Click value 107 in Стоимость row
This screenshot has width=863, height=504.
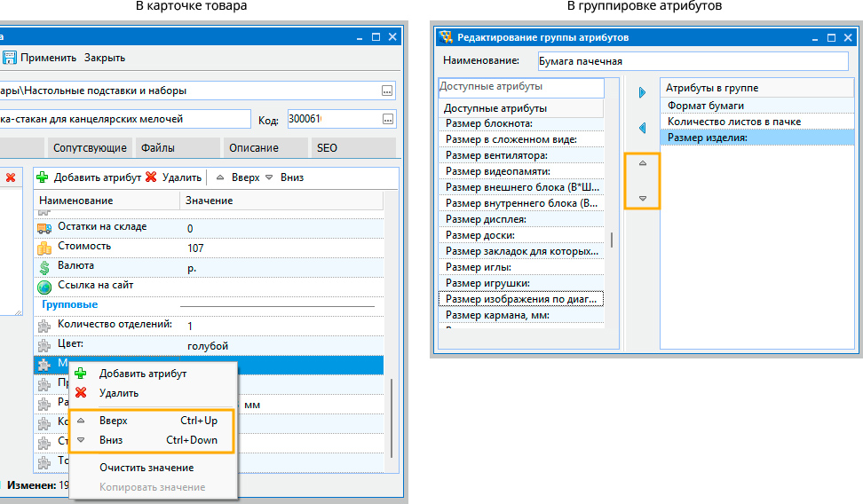click(195, 248)
